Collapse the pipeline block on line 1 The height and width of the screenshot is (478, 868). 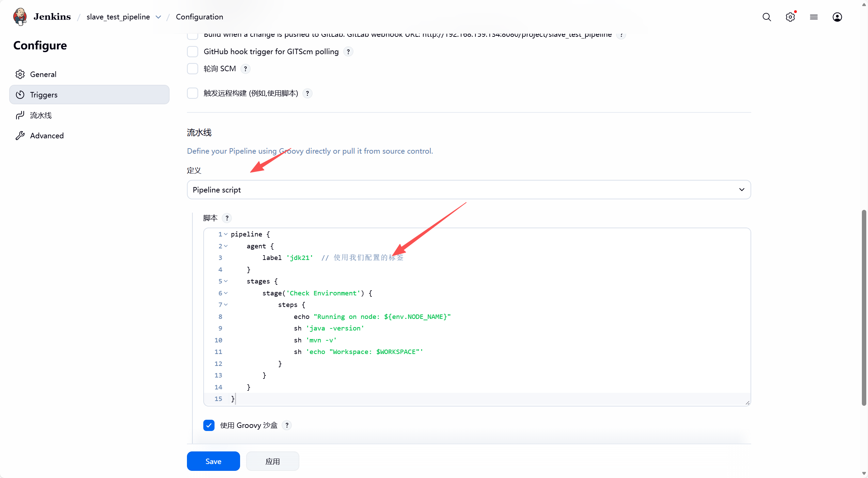[x=226, y=234]
